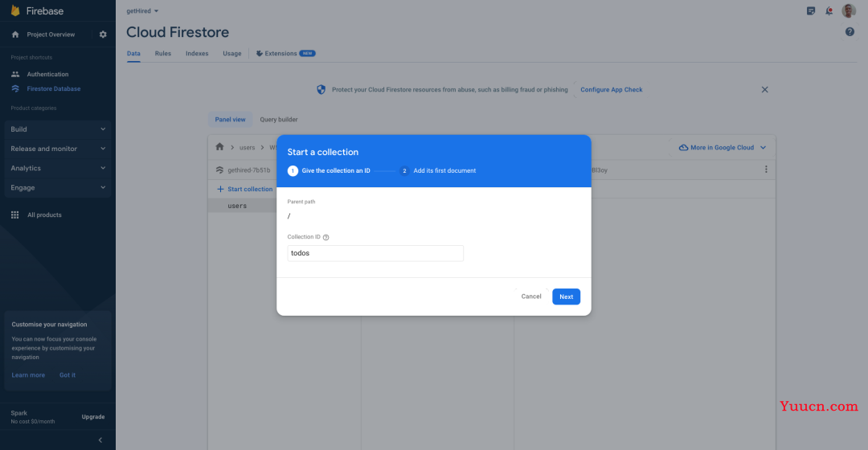The image size is (868, 450).
Task: Select Query builder view
Action: [x=279, y=120]
